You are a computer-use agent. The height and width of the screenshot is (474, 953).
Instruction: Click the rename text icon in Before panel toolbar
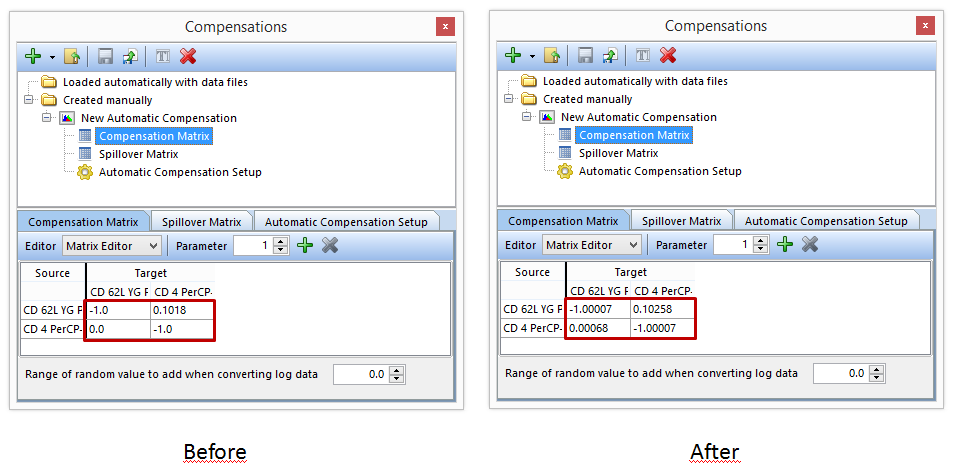tap(164, 56)
